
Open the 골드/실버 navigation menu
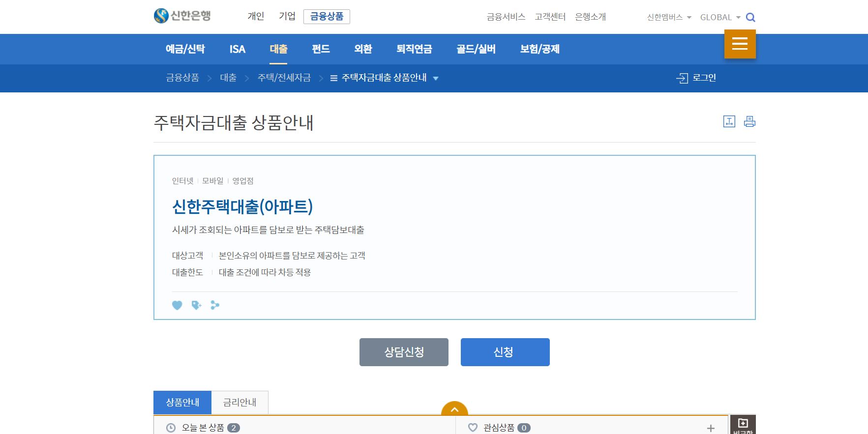click(476, 49)
